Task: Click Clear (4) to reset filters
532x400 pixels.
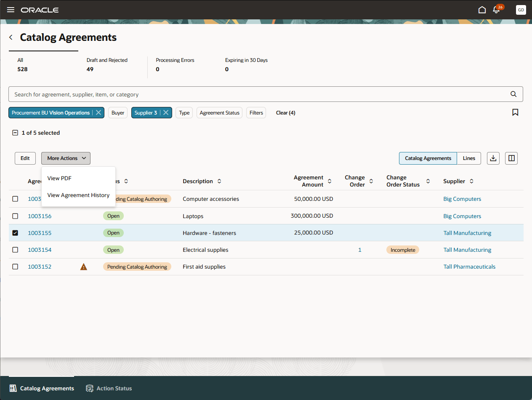Action: 285,112
